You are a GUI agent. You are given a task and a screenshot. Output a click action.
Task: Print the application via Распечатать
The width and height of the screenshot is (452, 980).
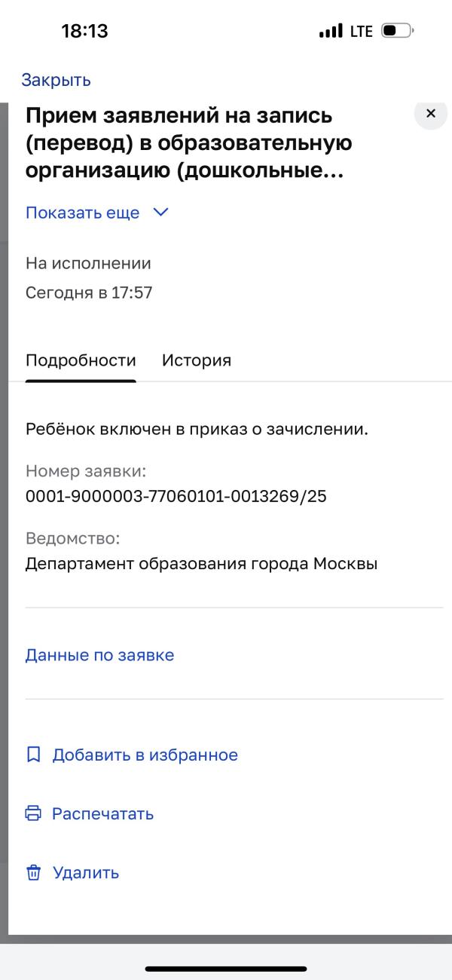coord(102,813)
